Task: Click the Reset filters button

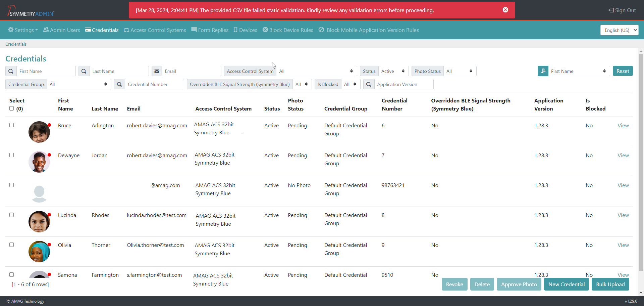Action: (623, 71)
